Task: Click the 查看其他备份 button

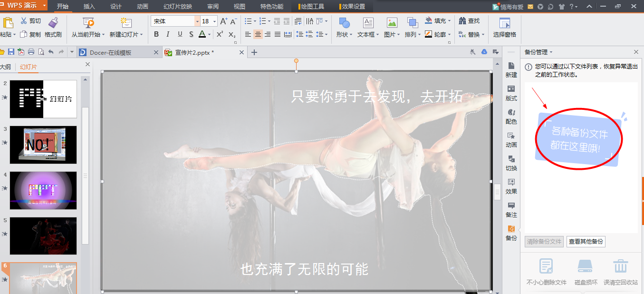Action: coord(586,242)
